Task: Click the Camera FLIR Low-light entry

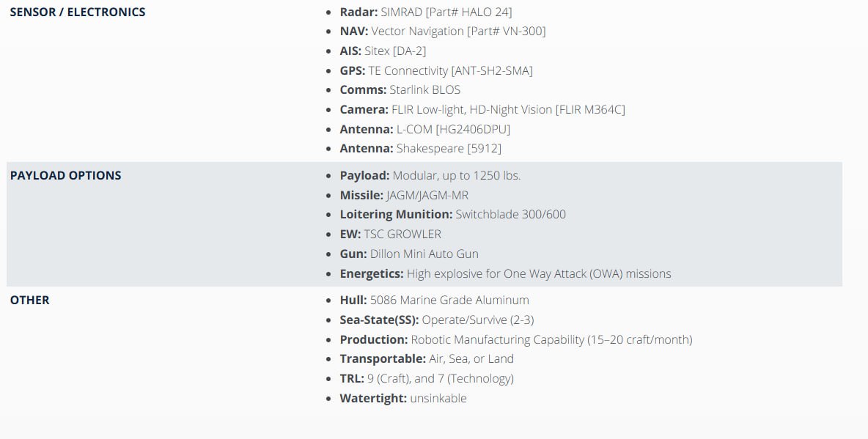Action: [x=482, y=109]
